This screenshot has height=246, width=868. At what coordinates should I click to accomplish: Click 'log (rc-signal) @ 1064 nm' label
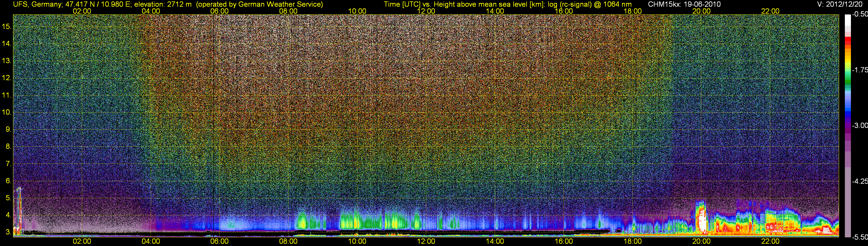[x=590, y=4]
